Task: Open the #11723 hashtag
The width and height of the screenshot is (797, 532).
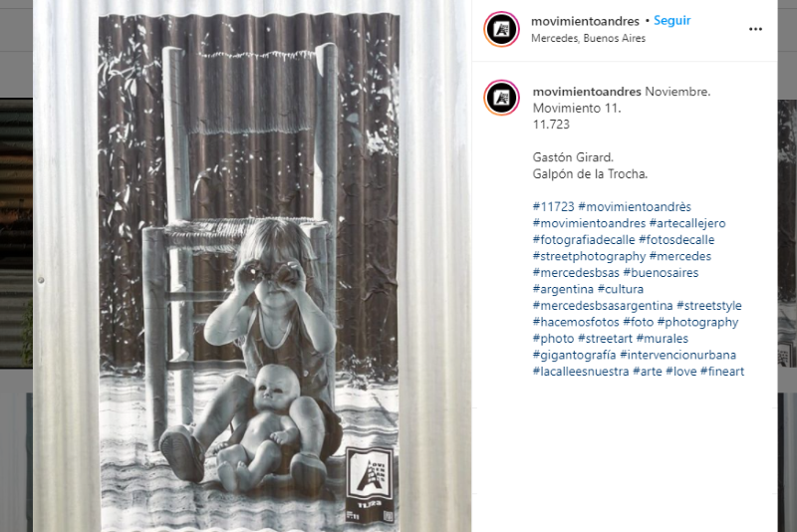Action: (553, 207)
